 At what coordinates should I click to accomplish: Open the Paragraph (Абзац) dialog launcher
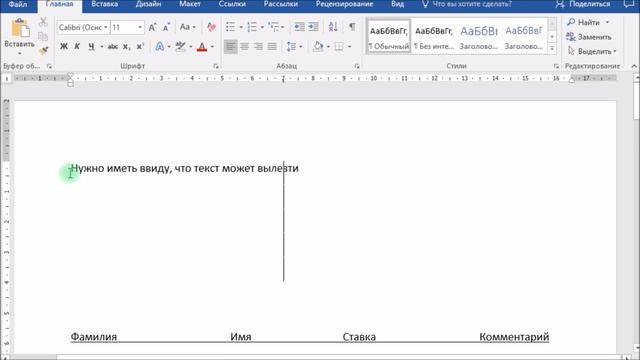tap(357, 66)
